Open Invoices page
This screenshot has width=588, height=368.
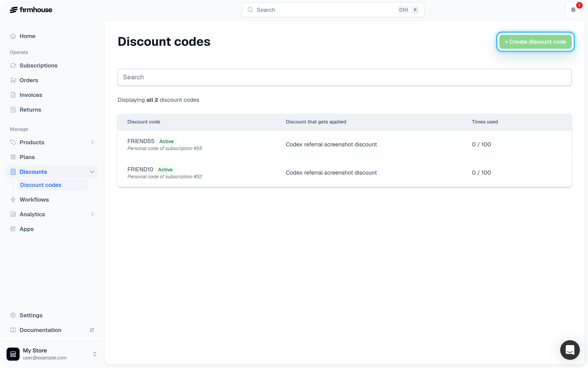52,95
